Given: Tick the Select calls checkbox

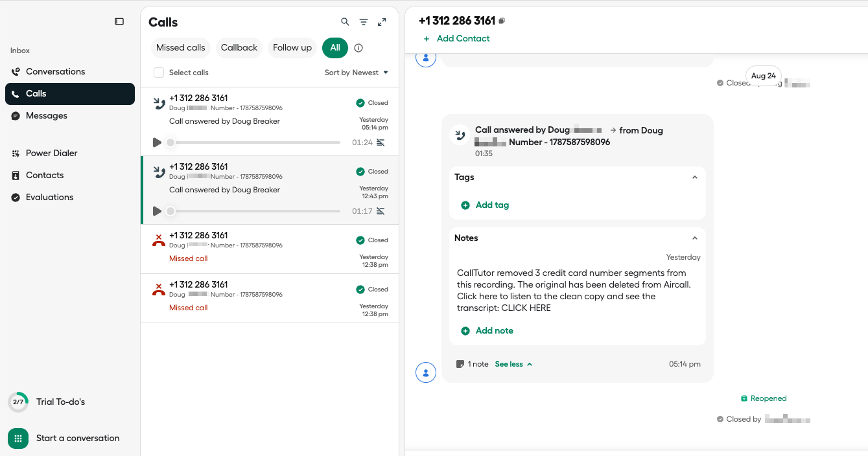Looking at the screenshot, I should [159, 73].
